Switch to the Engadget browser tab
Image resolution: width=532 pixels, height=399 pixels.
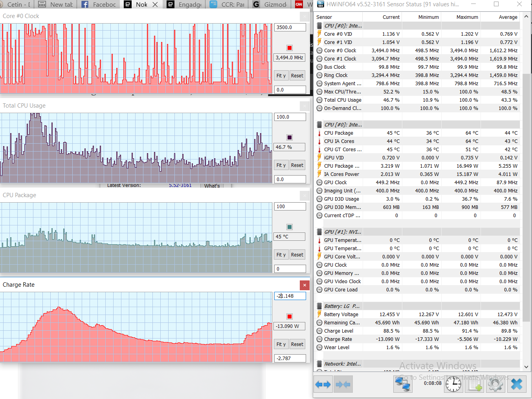click(184, 4)
